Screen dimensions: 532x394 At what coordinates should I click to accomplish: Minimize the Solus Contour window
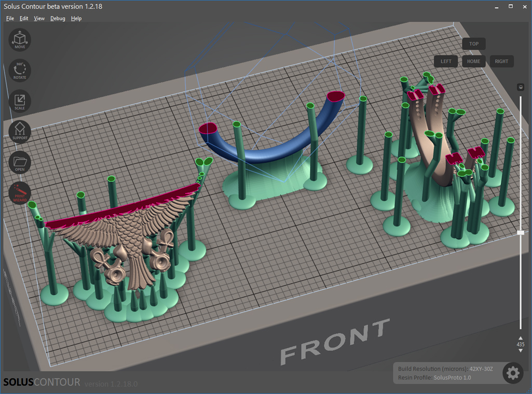(496, 6)
